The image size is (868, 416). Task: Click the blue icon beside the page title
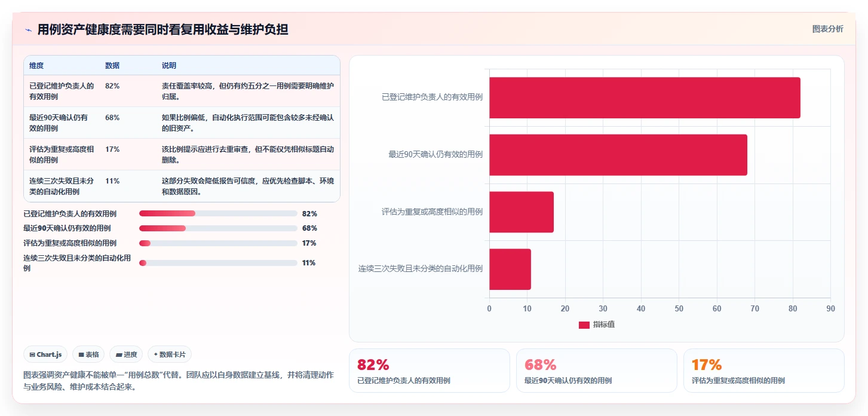(28, 30)
